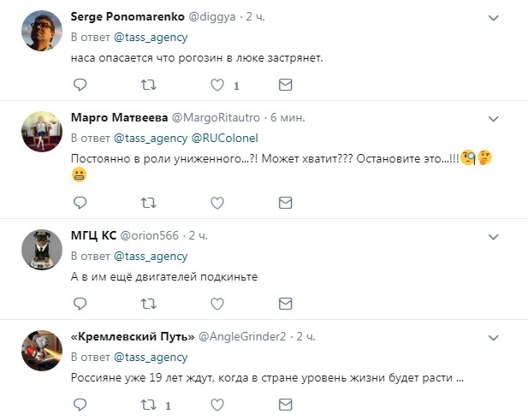Retweet Serge Ponomarenko's tweet
Image resolution: width=528 pixels, height=420 pixels.
click(148, 85)
